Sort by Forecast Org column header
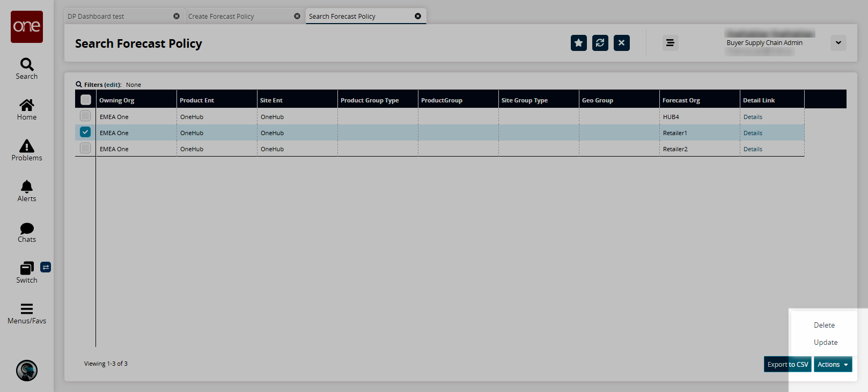Viewport: 868px width, 392px height. (700, 100)
